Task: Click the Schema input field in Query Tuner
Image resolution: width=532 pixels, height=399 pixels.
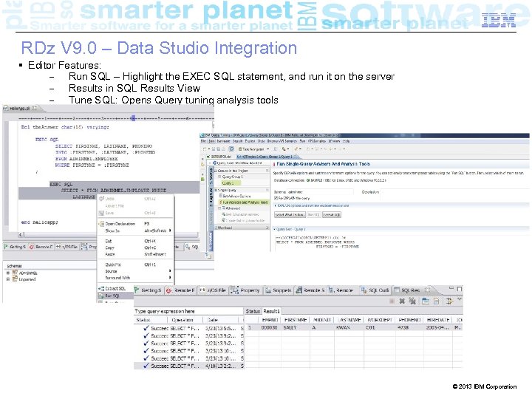Action: pos(320,192)
